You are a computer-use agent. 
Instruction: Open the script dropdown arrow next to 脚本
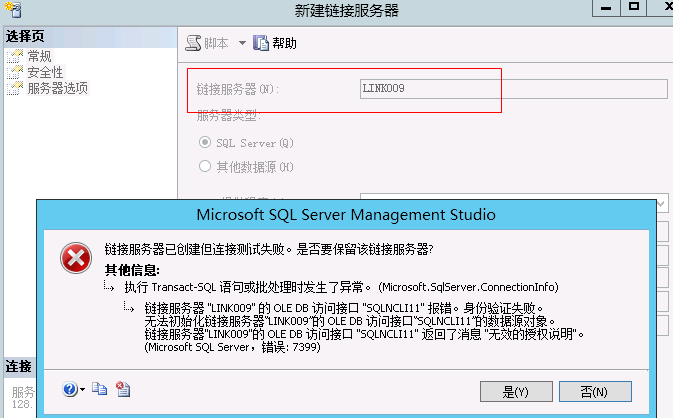[242, 43]
